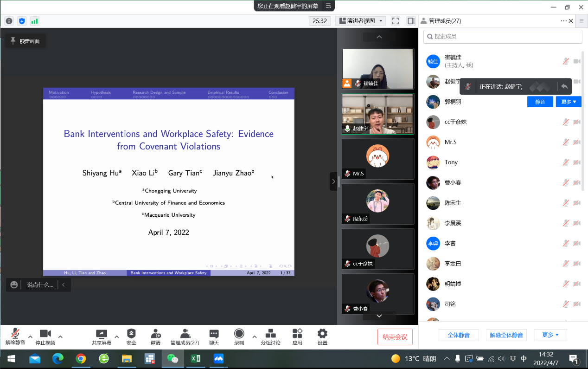Click Mute All (全体静音) button
Screen dimensions: 588x369
click(458, 335)
